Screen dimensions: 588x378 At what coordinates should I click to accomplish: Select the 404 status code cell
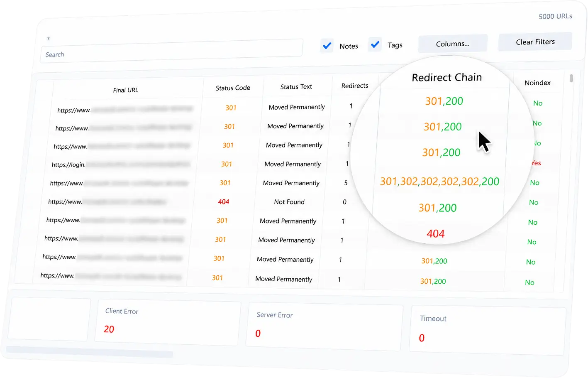pyautogui.click(x=224, y=201)
